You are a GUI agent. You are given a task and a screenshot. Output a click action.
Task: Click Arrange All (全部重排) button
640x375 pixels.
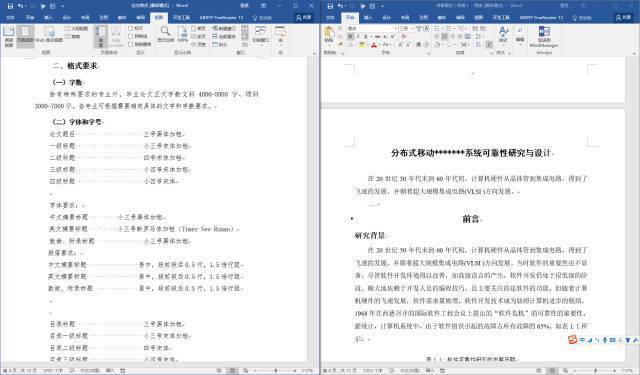pos(224,36)
